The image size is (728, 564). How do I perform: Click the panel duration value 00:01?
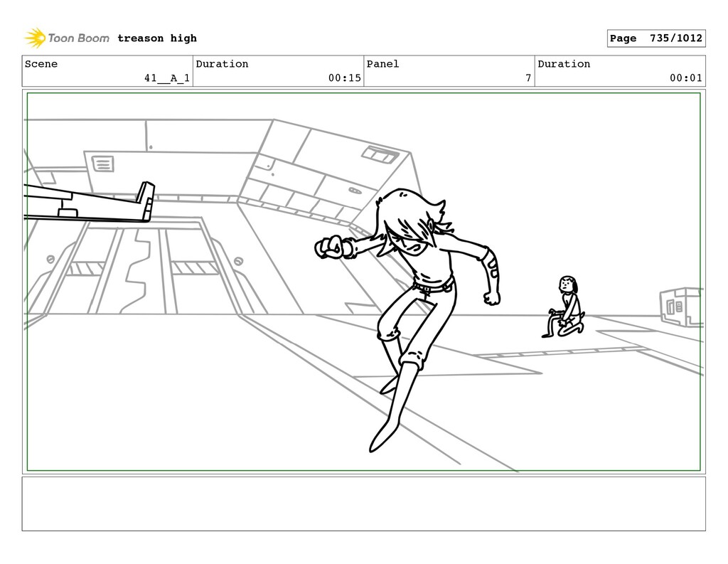click(686, 78)
